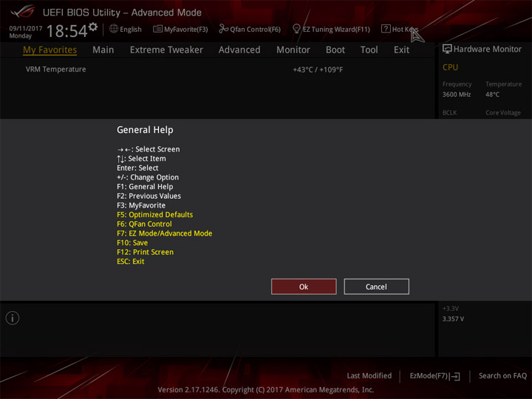Click the 48°C CPU temperature value
The height and width of the screenshot is (399, 532).
click(492, 95)
